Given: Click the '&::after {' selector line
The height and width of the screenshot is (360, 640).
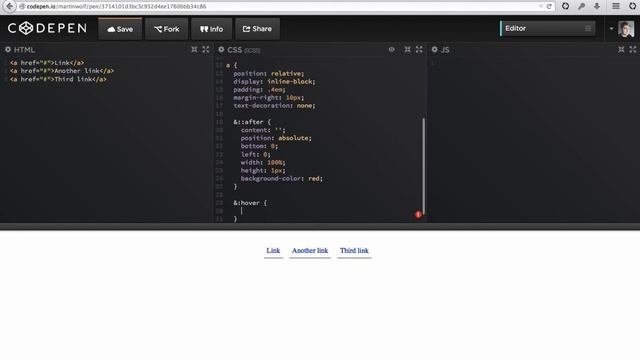Looking at the screenshot, I should pyautogui.click(x=252, y=122).
